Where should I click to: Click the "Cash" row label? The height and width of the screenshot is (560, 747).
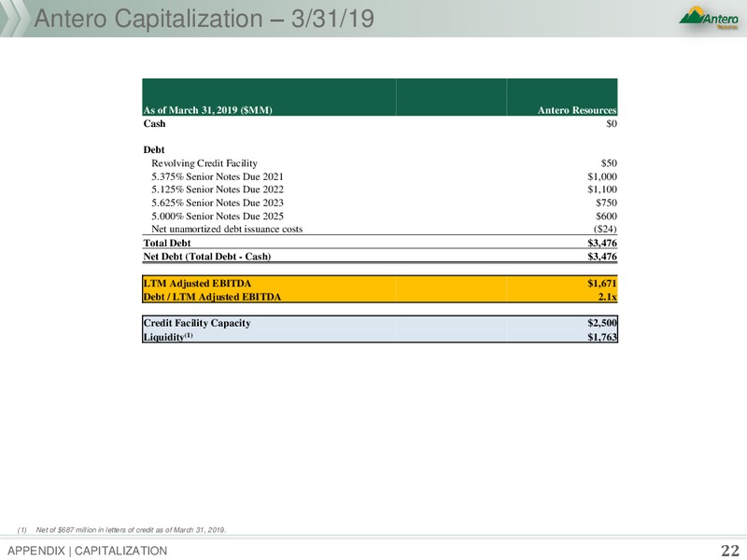(x=154, y=124)
